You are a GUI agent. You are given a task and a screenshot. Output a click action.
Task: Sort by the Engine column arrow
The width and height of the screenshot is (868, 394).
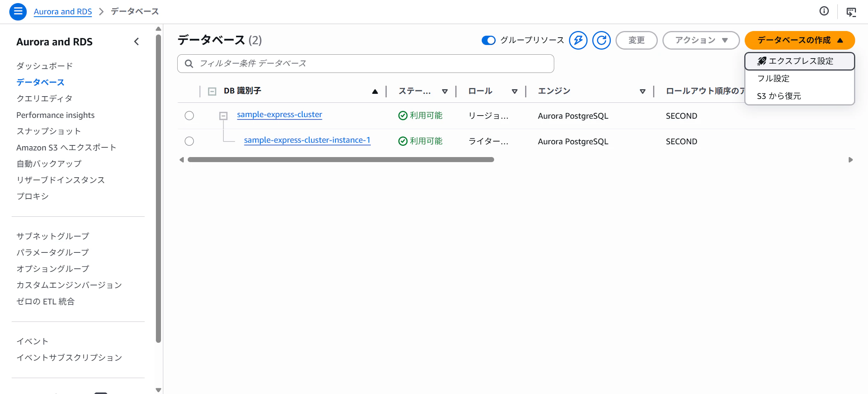click(643, 92)
